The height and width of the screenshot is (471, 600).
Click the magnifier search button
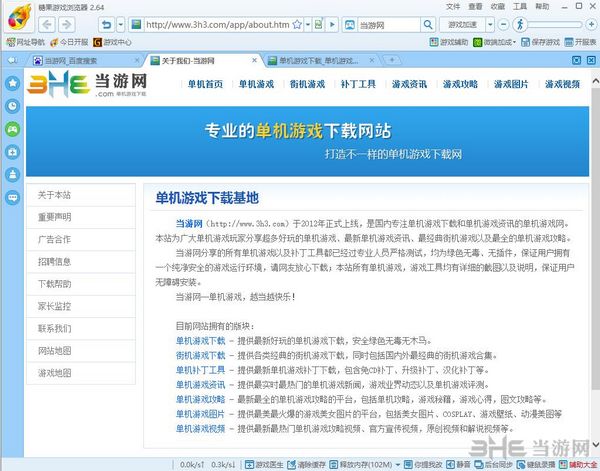(x=428, y=25)
